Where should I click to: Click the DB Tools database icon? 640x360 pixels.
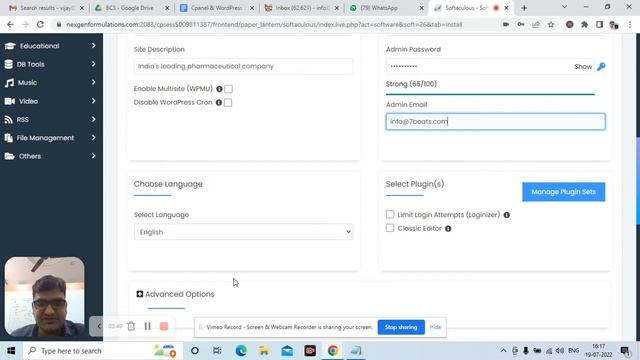(x=9, y=64)
